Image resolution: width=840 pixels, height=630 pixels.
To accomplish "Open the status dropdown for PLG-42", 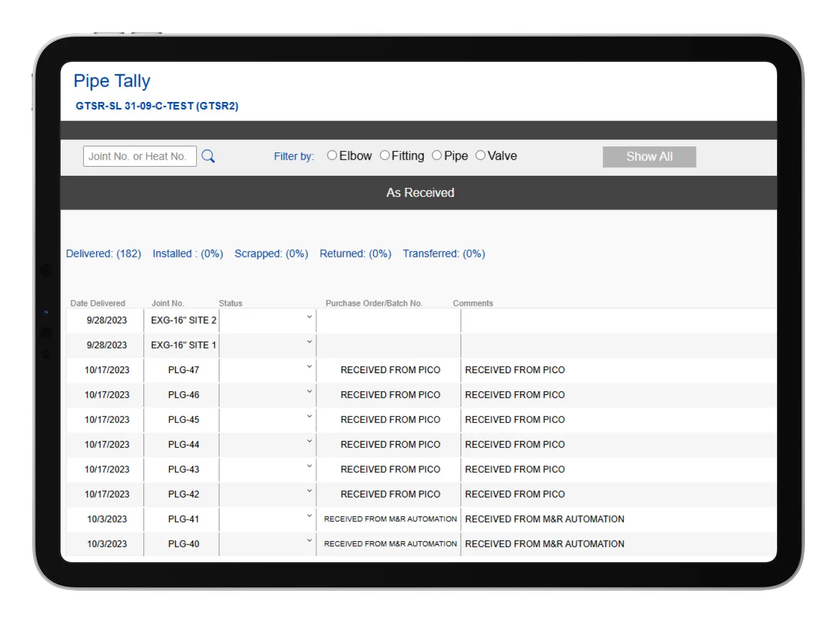I will coord(308,491).
